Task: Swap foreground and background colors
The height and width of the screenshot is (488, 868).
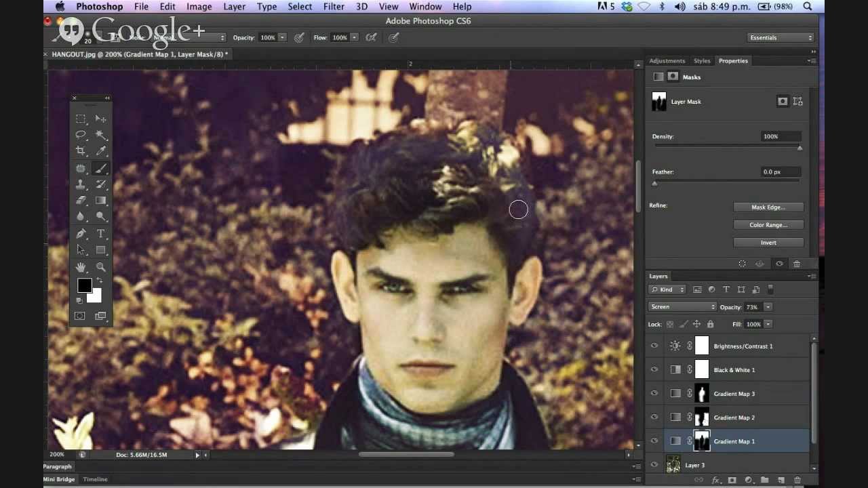Action: point(99,280)
